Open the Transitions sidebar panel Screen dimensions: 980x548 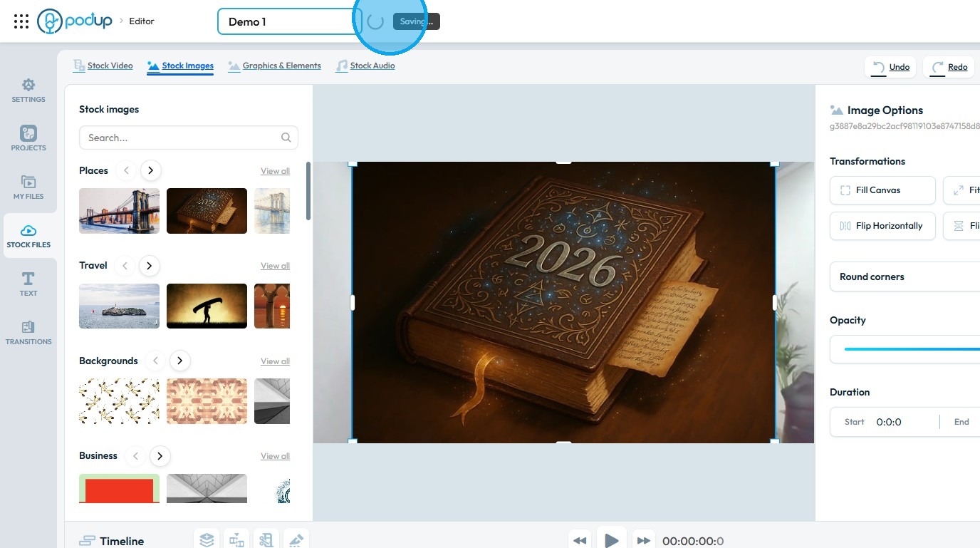pyautogui.click(x=28, y=333)
